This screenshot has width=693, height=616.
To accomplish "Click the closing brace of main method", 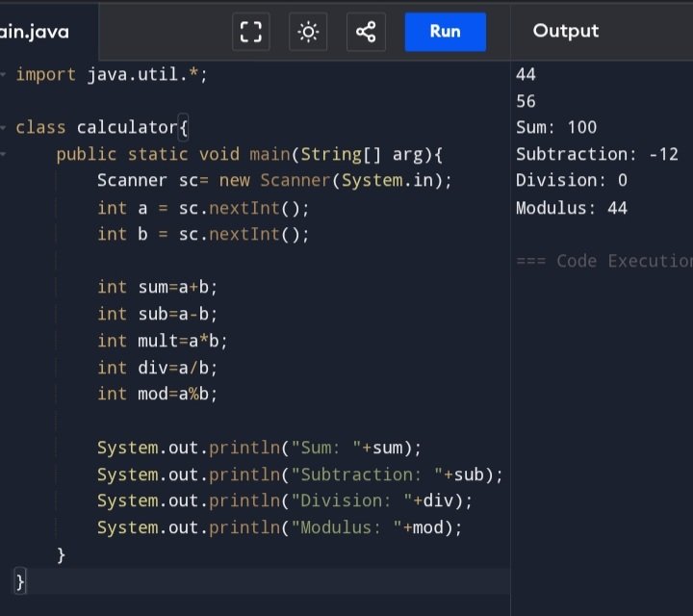I will point(61,555).
